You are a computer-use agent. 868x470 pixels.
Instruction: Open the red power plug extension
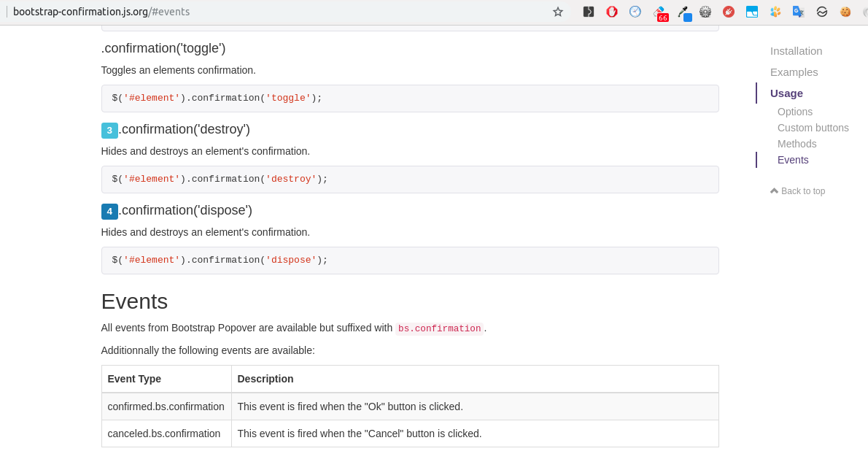729,11
